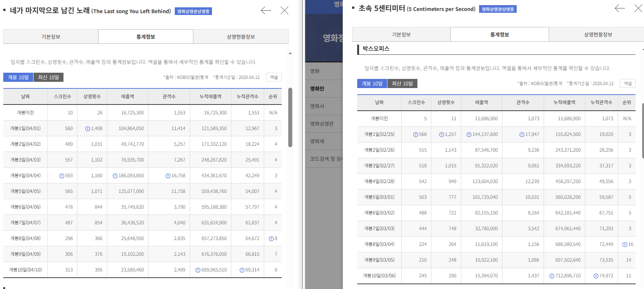Click the cumulative audience cell 71,293
This screenshot has height=289, width=644.
click(x=606, y=229)
